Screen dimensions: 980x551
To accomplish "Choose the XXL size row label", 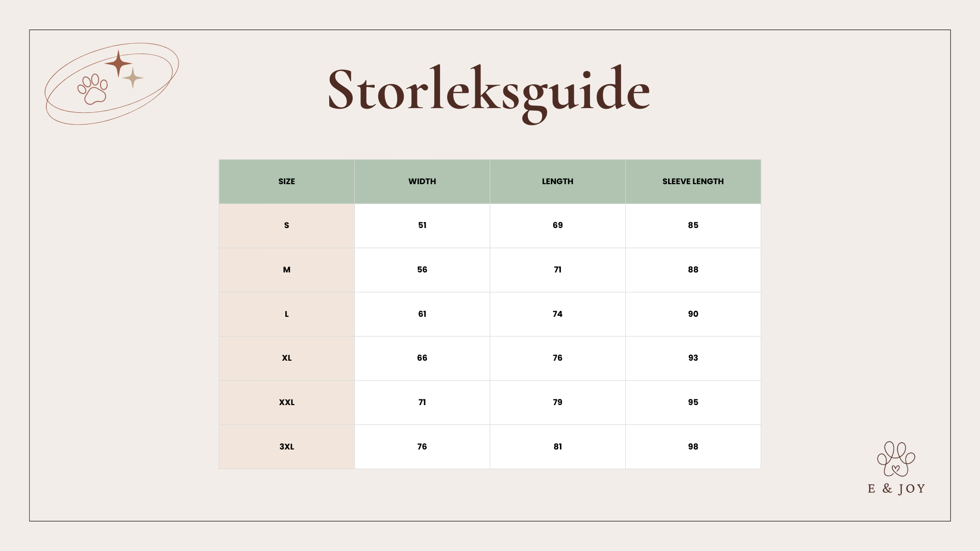I will point(286,403).
